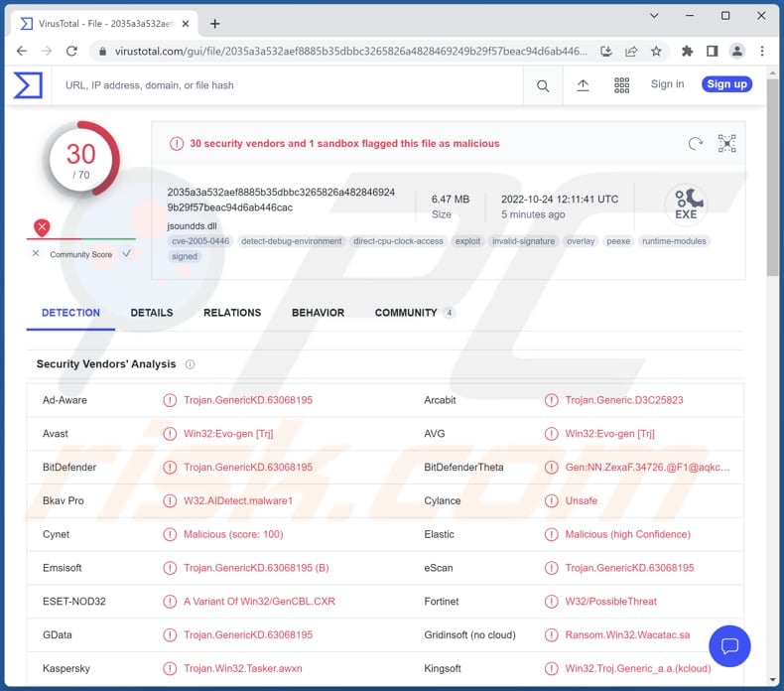Toggle the browser side panel icon
This screenshot has height=691, width=784.
(x=712, y=51)
